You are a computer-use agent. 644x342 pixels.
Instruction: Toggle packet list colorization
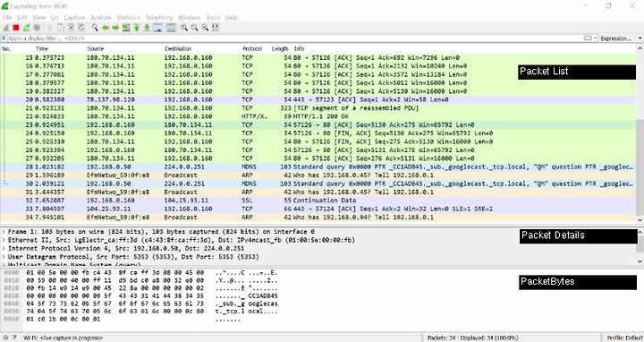click(x=171, y=28)
